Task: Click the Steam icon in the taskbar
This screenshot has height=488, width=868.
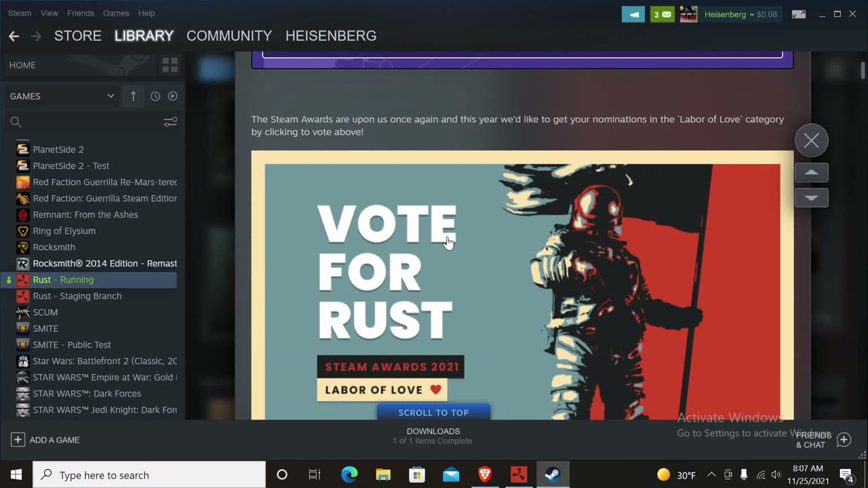Action: tap(553, 475)
